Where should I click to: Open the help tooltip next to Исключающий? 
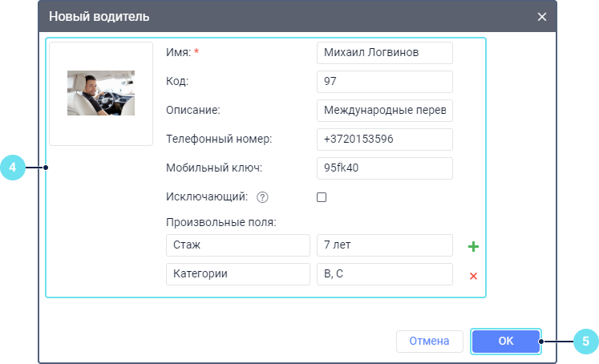pyautogui.click(x=262, y=197)
